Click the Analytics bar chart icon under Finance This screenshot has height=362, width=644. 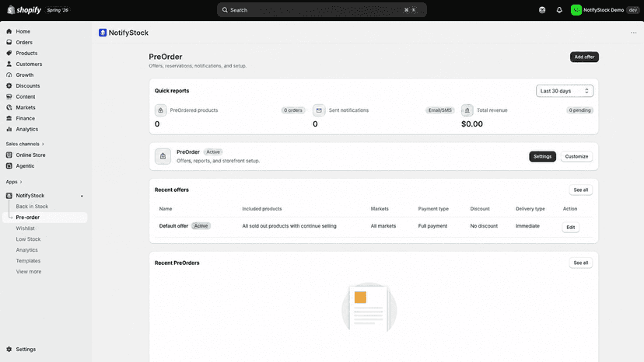pyautogui.click(x=9, y=129)
